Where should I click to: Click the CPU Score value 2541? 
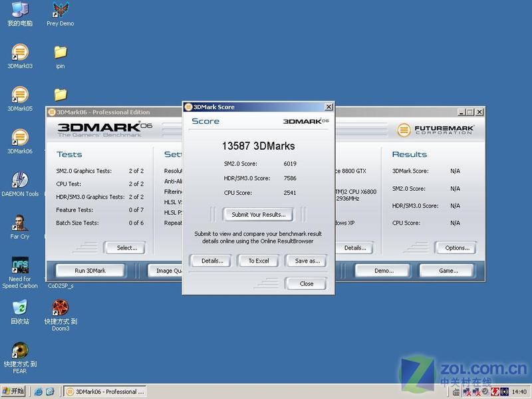point(290,193)
